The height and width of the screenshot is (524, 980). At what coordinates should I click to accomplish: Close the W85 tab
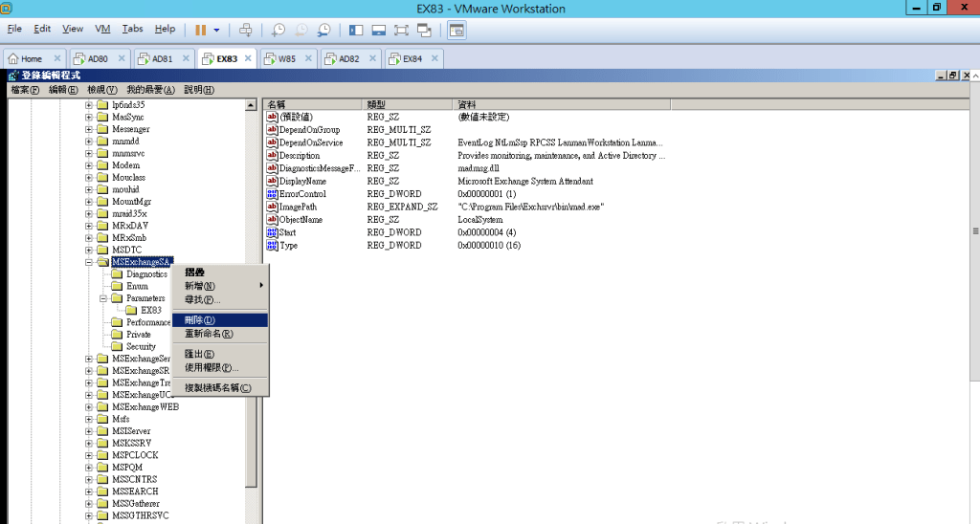(x=308, y=58)
